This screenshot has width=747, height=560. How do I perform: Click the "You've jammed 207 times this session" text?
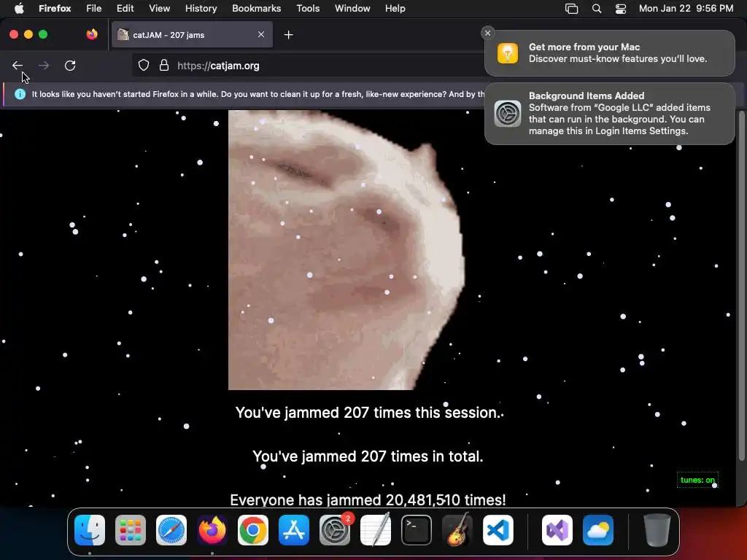368,413
